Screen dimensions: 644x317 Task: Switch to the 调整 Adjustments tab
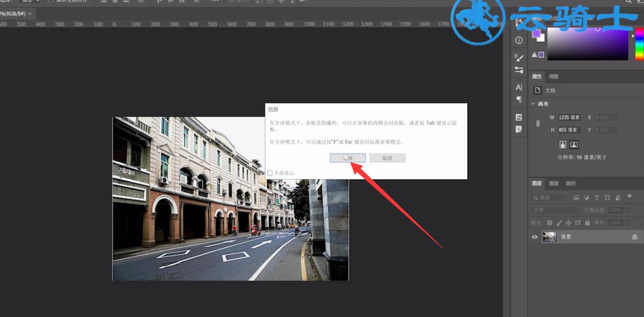tap(554, 77)
